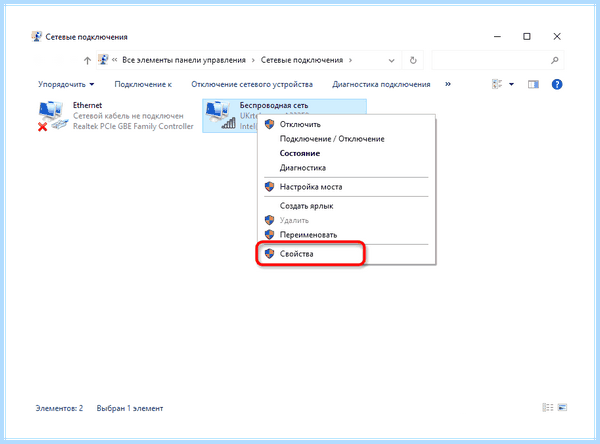600x444 pixels.
Task: Click Realtek PCIe GBE Family Controller text
Action: [133, 126]
